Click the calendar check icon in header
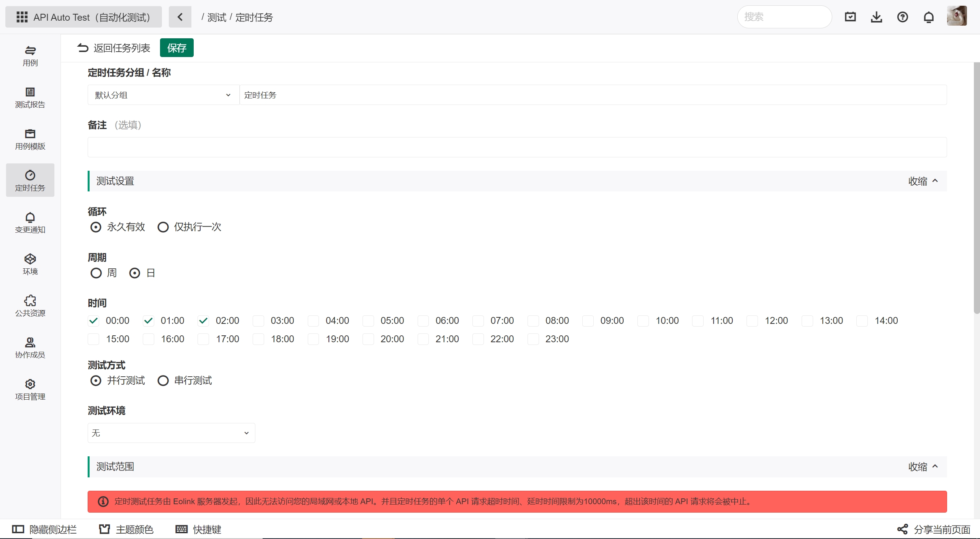Image resolution: width=980 pixels, height=539 pixels. tap(850, 17)
